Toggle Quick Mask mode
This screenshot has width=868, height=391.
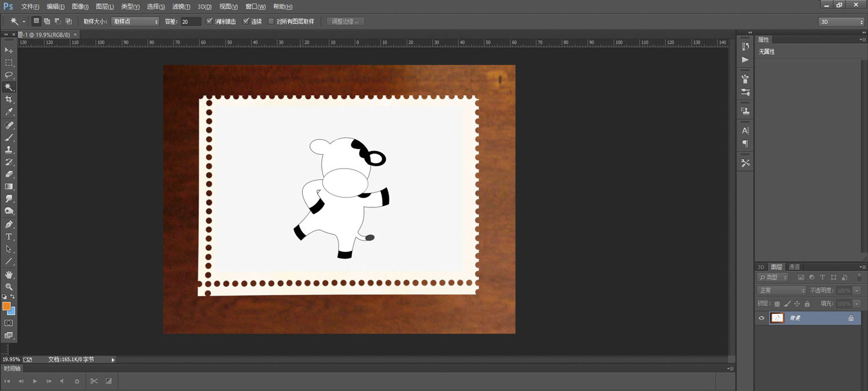[9, 323]
